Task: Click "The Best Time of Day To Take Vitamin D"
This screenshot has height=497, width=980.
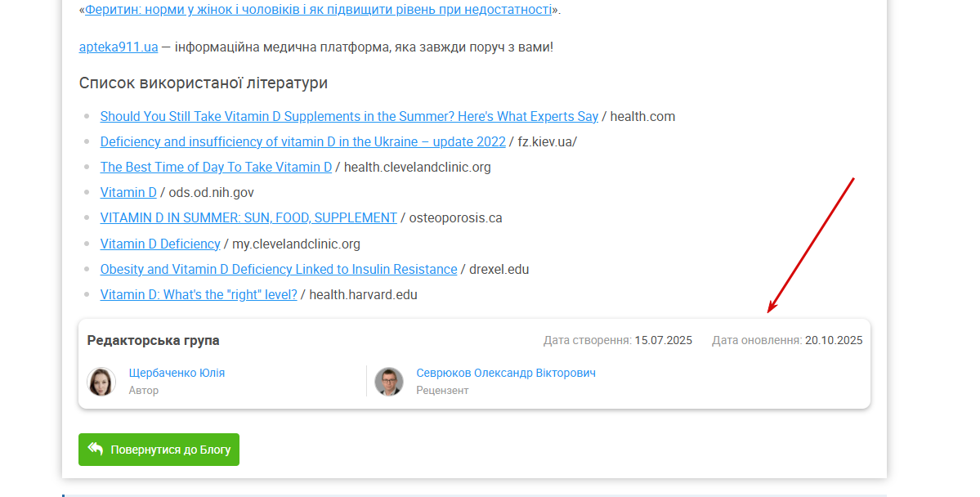Action: (x=216, y=167)
